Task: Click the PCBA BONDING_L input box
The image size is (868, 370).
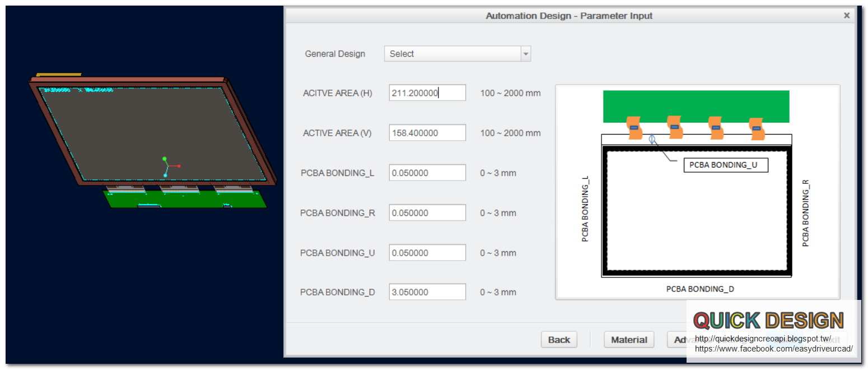Action: (x=427, y=172)
